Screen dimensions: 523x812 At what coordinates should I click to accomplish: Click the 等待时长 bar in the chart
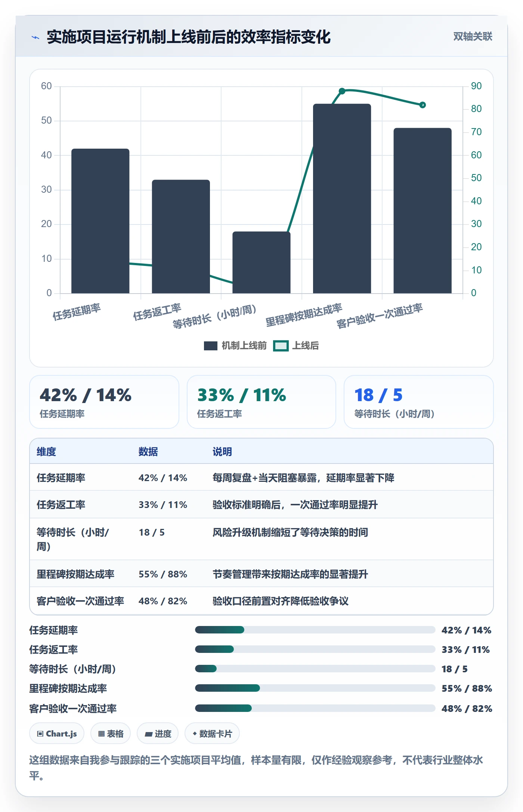[x=261, y=262]
